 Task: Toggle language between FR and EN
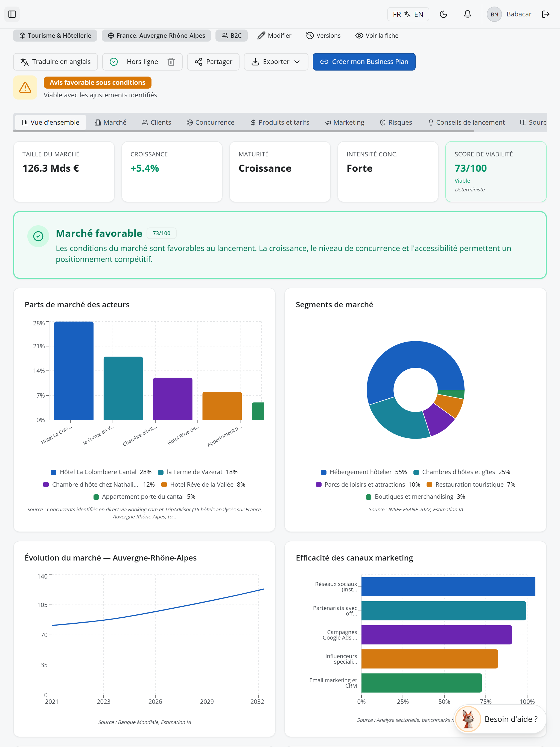pos(408,14)
